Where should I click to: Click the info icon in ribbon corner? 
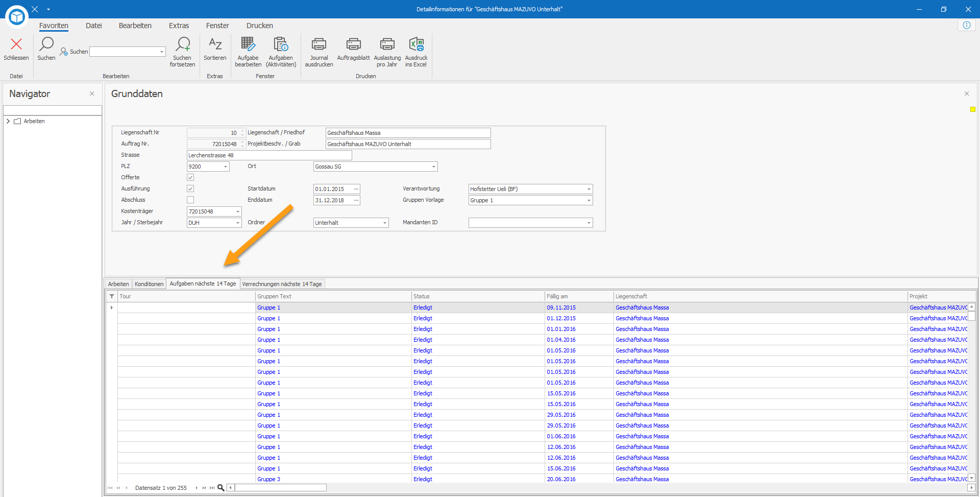point(967,25)
